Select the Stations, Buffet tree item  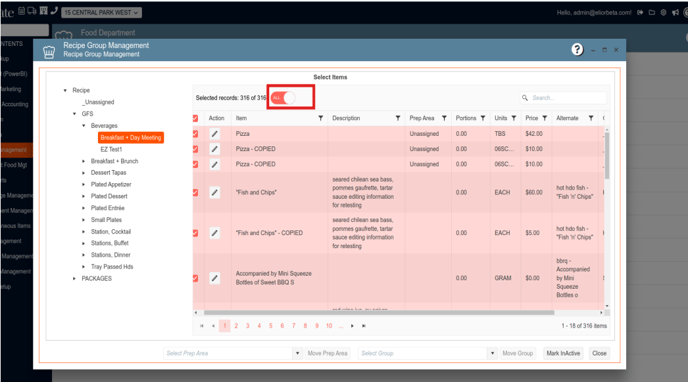[x=110, y=243]
